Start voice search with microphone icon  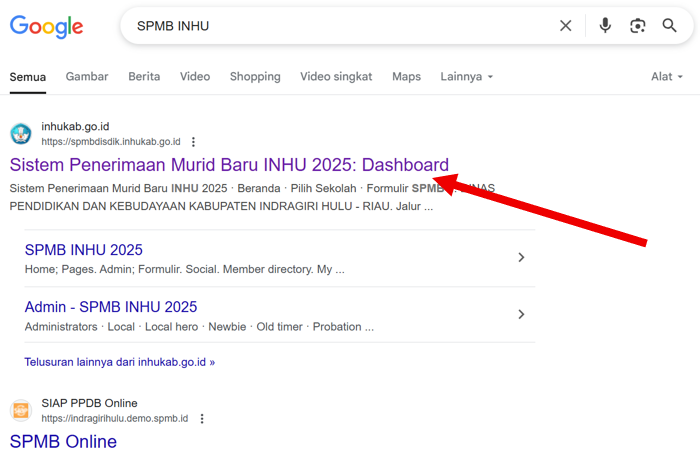click(605, 26)
